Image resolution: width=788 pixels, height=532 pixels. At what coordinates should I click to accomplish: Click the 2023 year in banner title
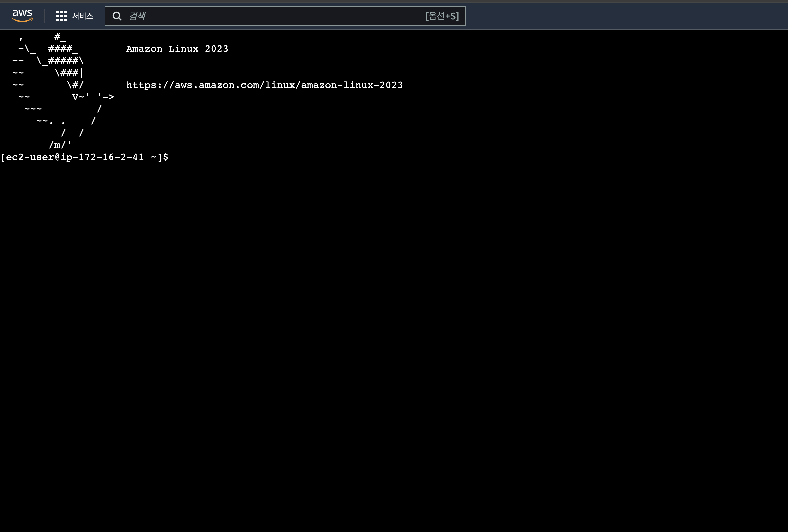pos(216,49)
